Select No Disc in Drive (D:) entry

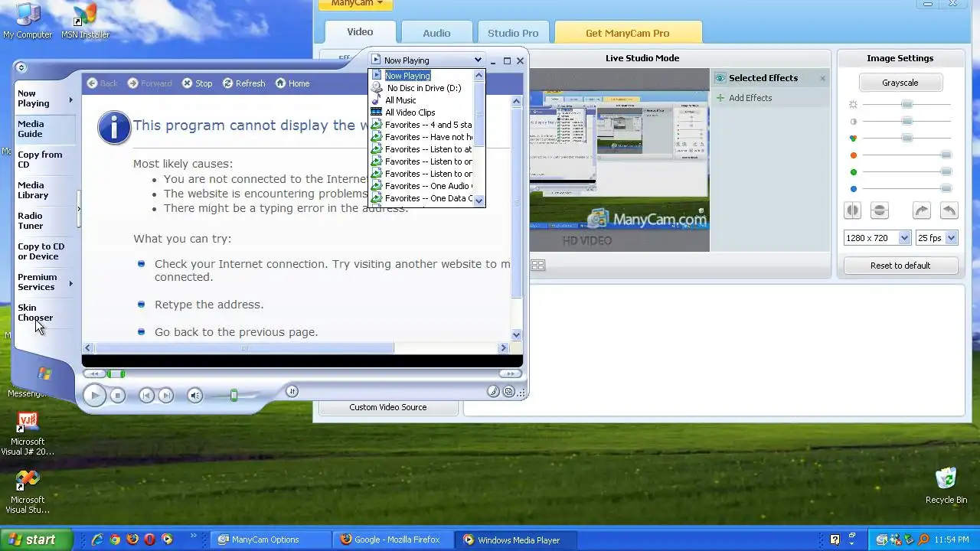pos(423,88)
